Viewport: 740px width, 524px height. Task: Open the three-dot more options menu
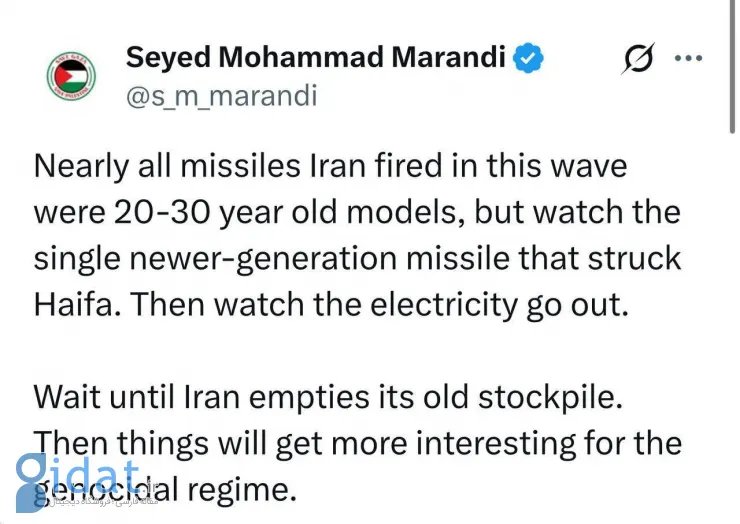(x=689, y=58)
